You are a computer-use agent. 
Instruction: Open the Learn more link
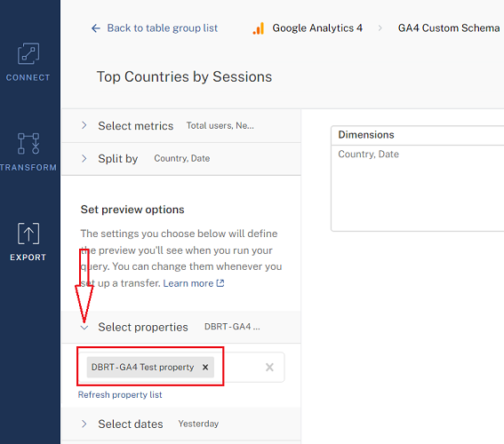pos(188,283)
